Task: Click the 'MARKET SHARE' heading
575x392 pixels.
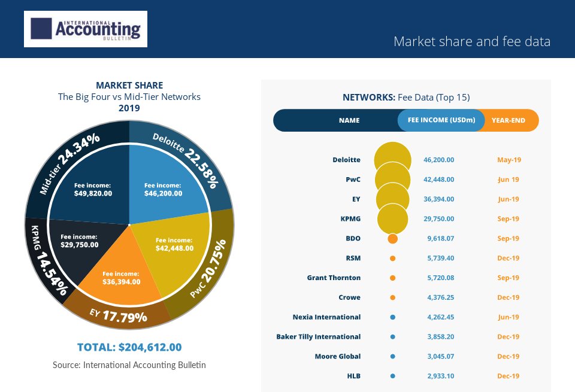Action: coord(129,86)
